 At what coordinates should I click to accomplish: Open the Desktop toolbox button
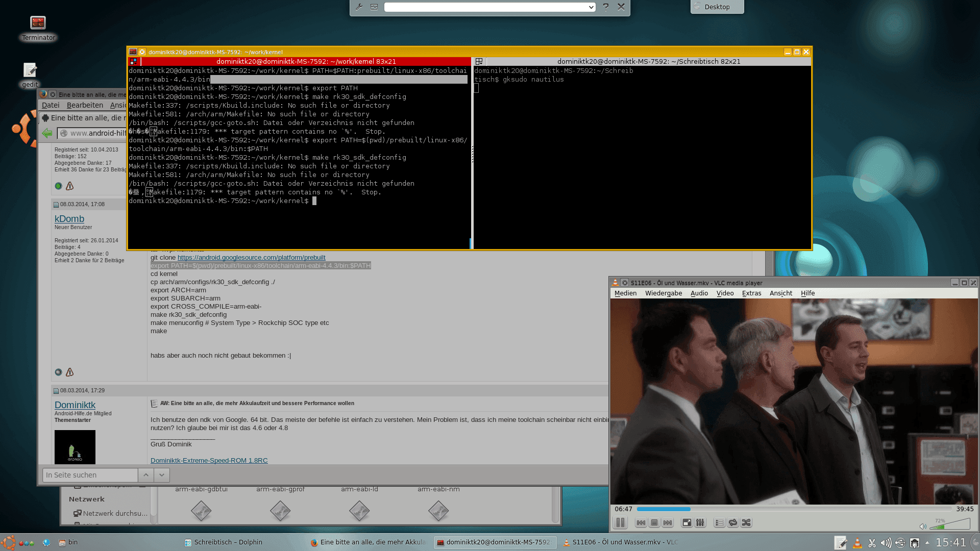coord(717,7)
